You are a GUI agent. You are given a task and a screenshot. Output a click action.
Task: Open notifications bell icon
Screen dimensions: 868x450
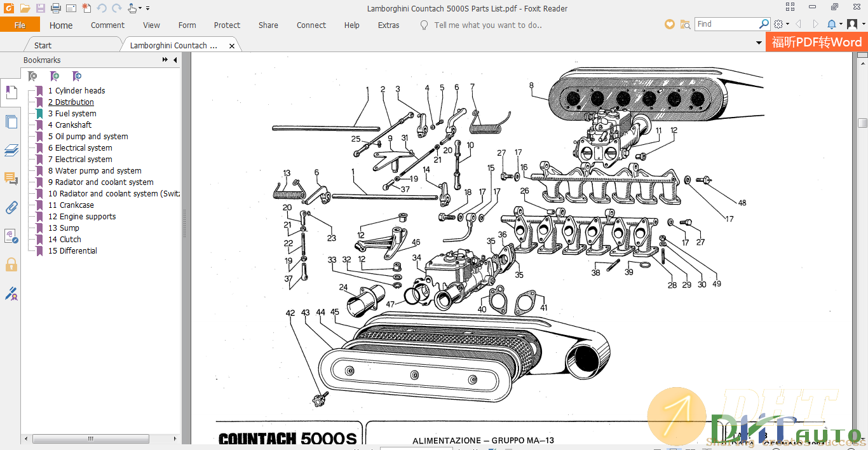coord(831,24)
